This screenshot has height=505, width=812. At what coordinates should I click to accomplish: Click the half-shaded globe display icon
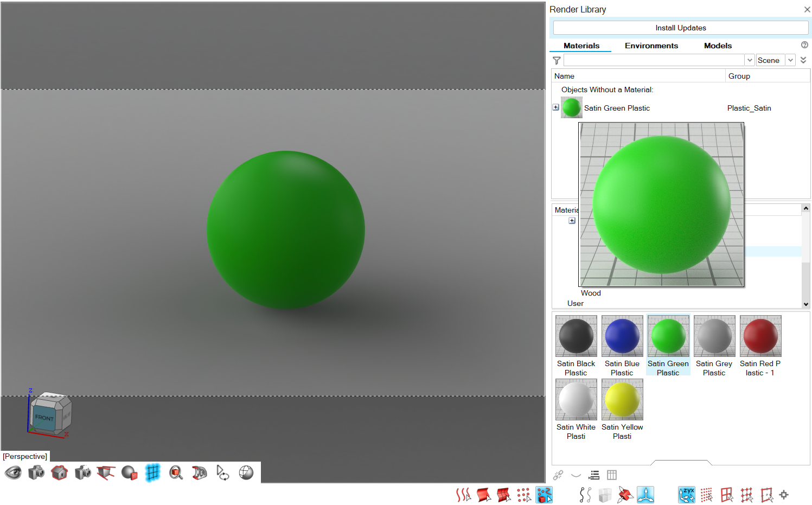246,473
